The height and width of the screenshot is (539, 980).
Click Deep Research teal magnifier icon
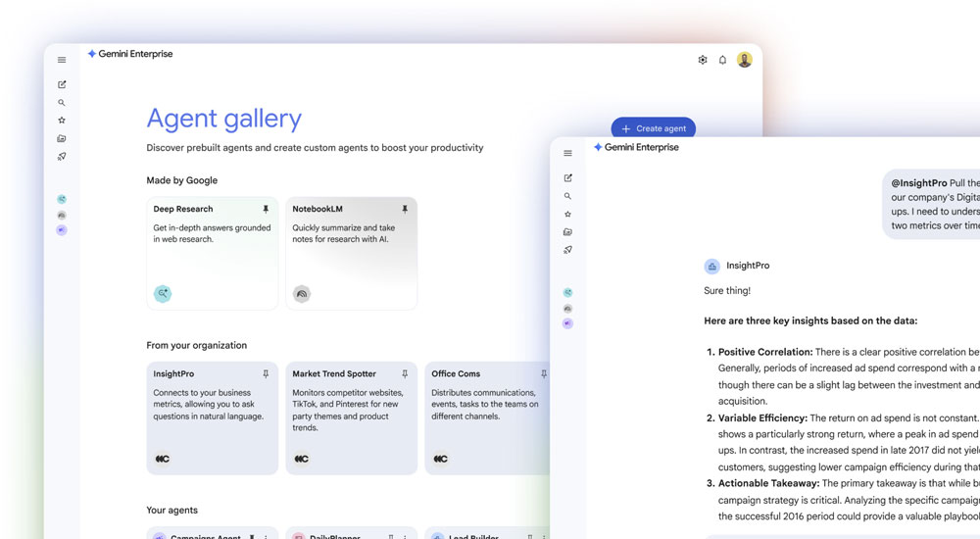(x=163, y=293)
